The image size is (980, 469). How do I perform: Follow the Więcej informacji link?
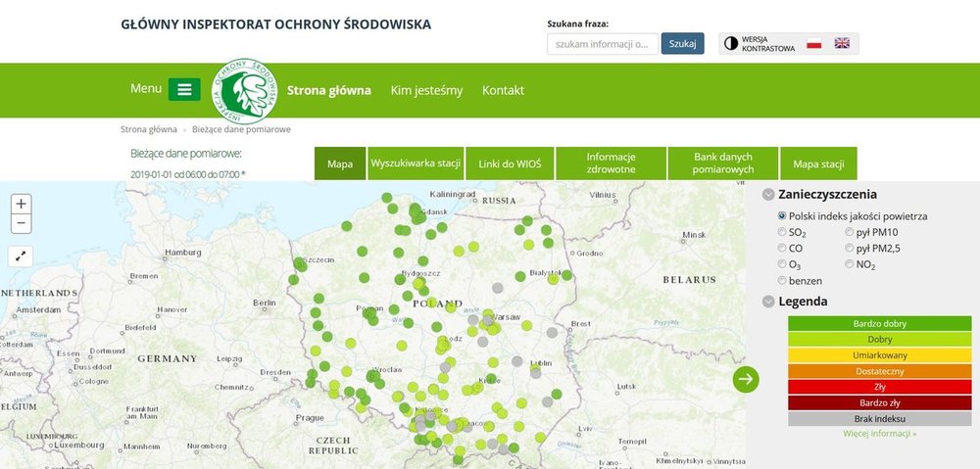879,433
